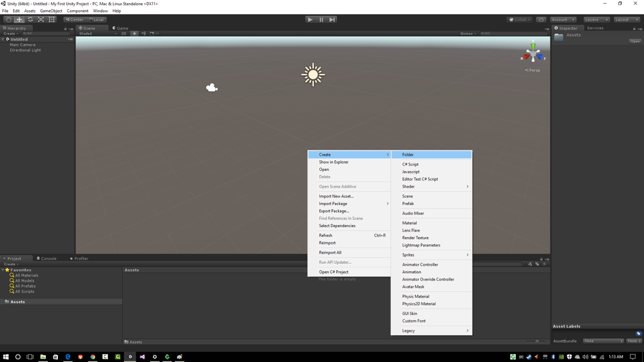Screen dimensions: 644x362
Task: Open Hierarchy Create dropdown
Action: coord(11,34)
